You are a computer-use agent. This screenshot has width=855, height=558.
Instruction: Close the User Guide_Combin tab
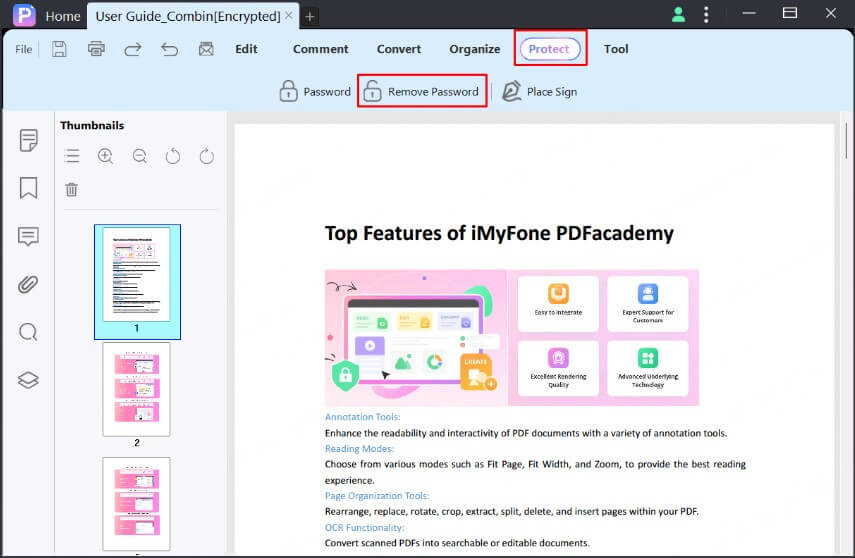tap(288, 16)
